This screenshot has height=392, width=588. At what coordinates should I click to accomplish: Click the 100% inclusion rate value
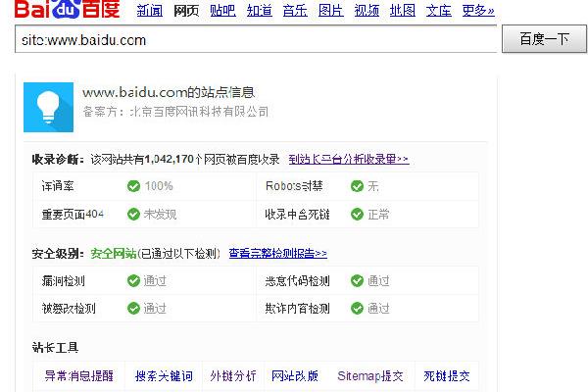pos(159,186)
